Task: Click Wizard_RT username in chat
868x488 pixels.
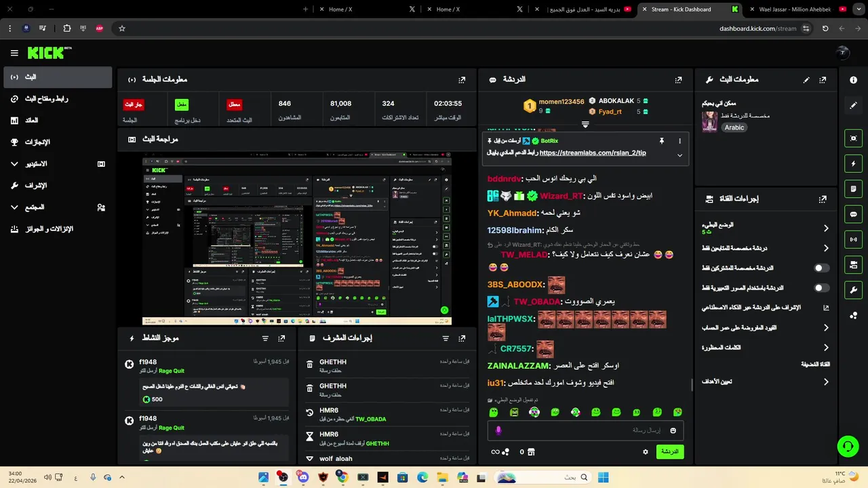Action: 561,196
